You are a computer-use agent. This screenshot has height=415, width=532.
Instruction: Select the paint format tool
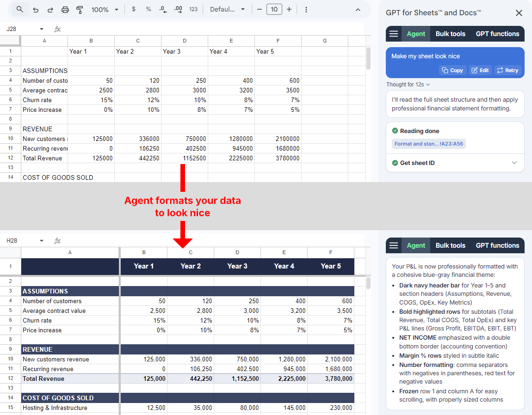point(79,9)
